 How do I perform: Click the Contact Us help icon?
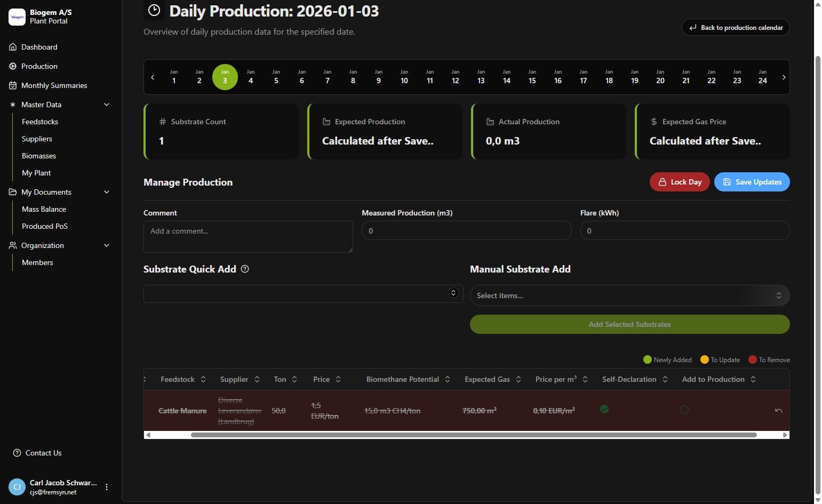pos(17,453)
